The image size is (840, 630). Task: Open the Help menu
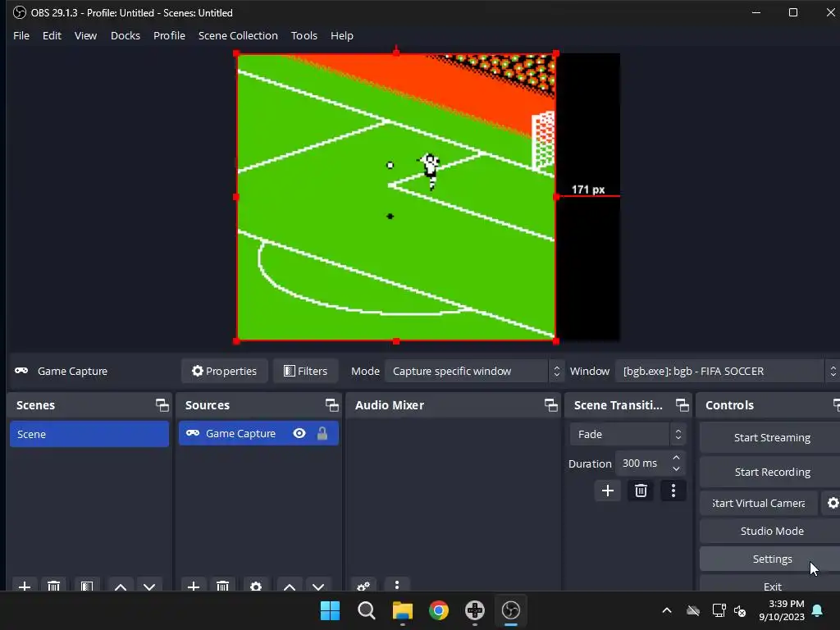[342, 35]
